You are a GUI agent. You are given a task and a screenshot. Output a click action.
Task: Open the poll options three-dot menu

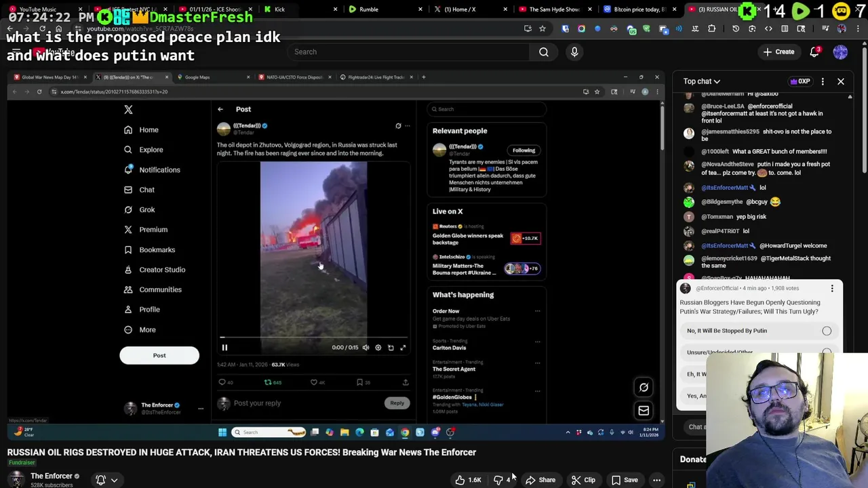tap(832, 289)
